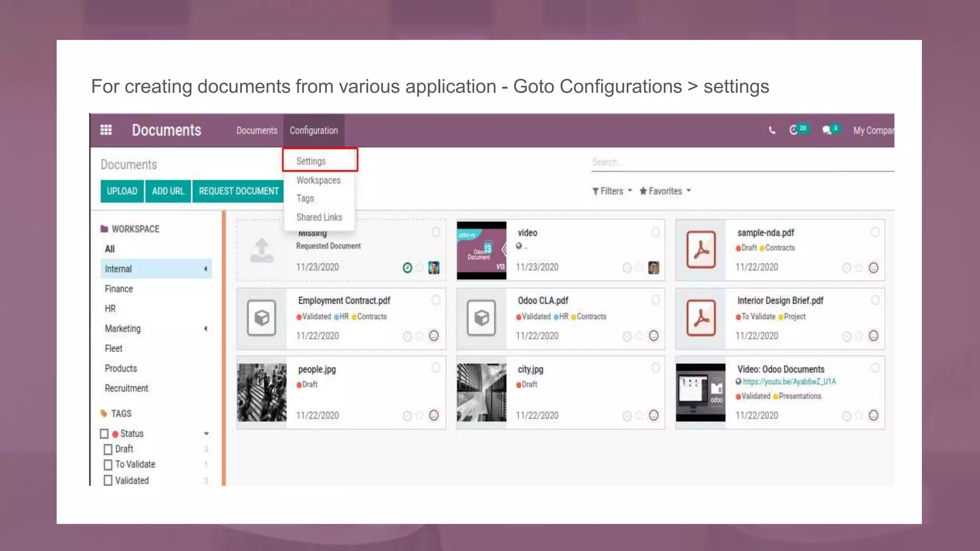Click the star icon on city.jpg card
The image size is (980, 551).
(640, 416)
